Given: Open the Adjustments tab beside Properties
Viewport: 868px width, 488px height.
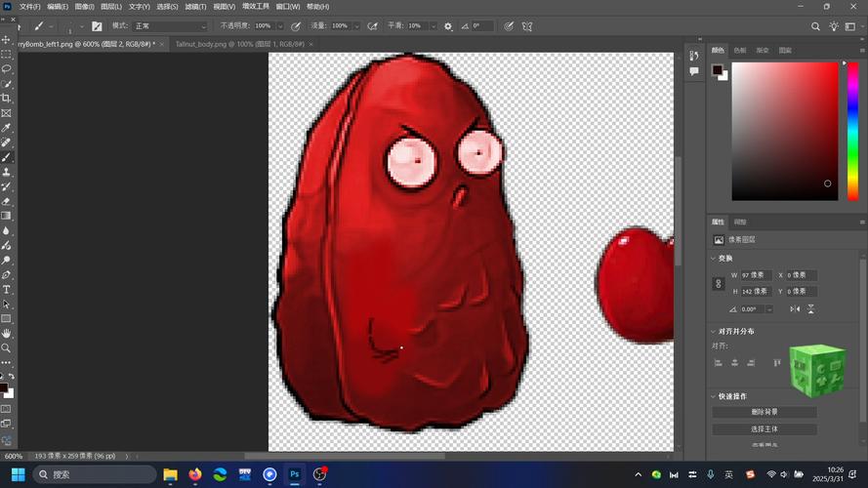Looking at the screenshot, I should (x=740, y=222).
